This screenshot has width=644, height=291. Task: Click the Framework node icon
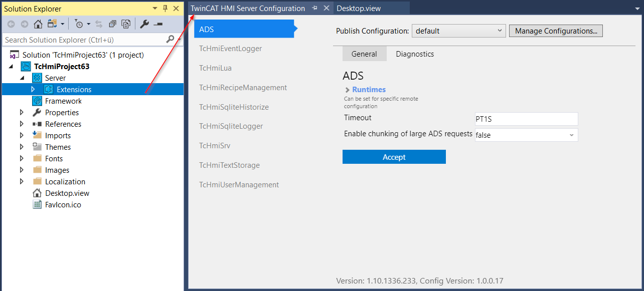pos(37,101)
